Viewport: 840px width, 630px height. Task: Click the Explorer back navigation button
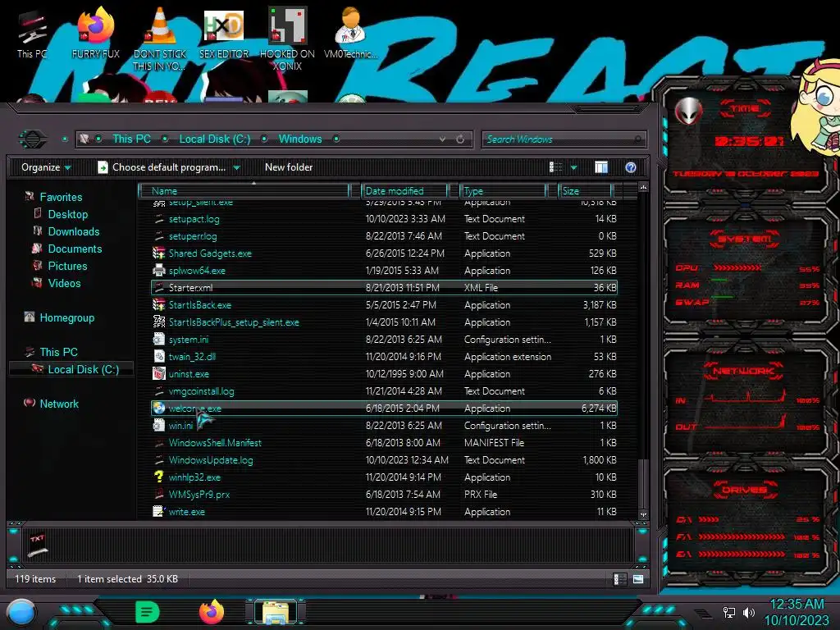point(33,139)
